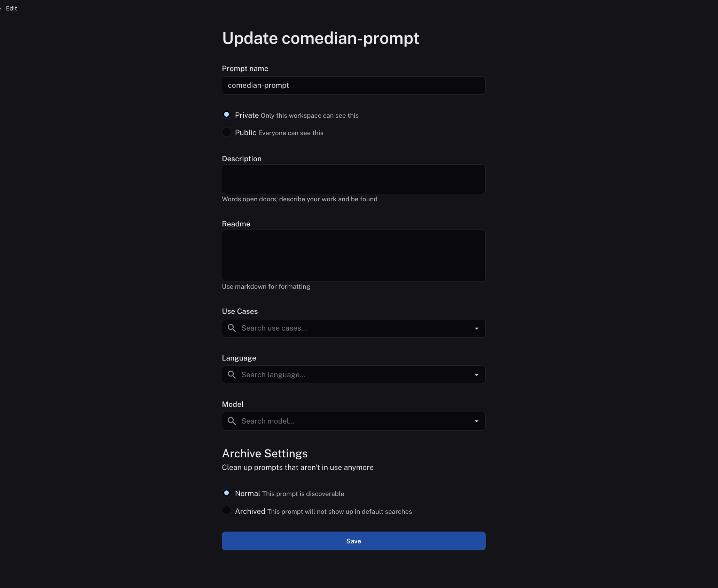Select the Public visibility option

(x=227, y=132)
